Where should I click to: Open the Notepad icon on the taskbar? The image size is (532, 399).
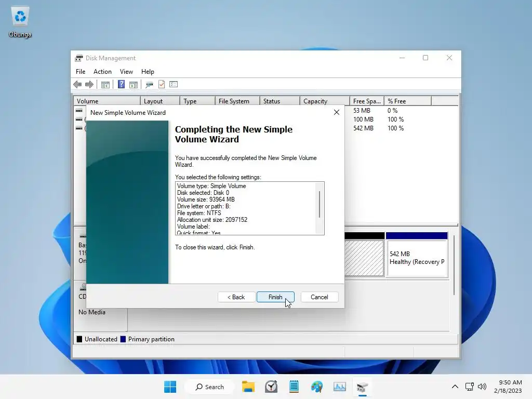coord(294,387)
